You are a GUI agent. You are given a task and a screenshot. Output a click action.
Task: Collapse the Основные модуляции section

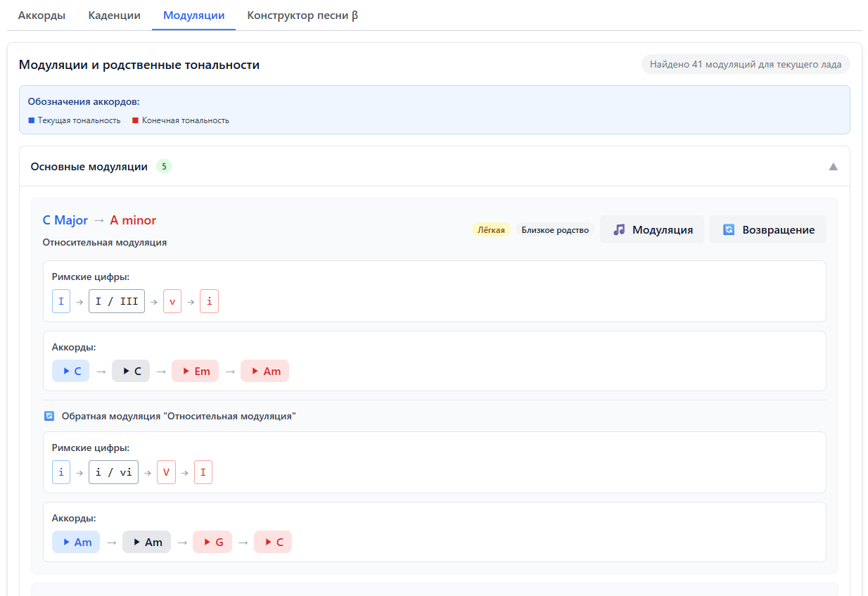(833, 167)
